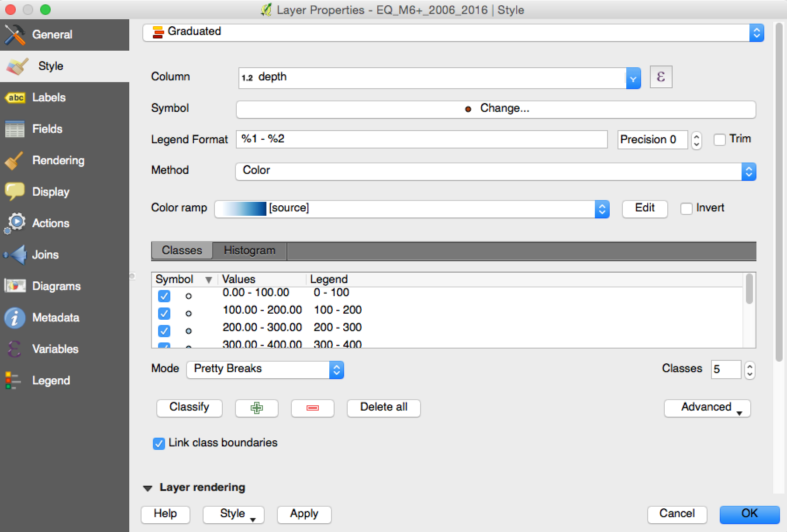Open the Joins arrow icon
This screenshot has width=787, height=532.
(x=15, y=255)
